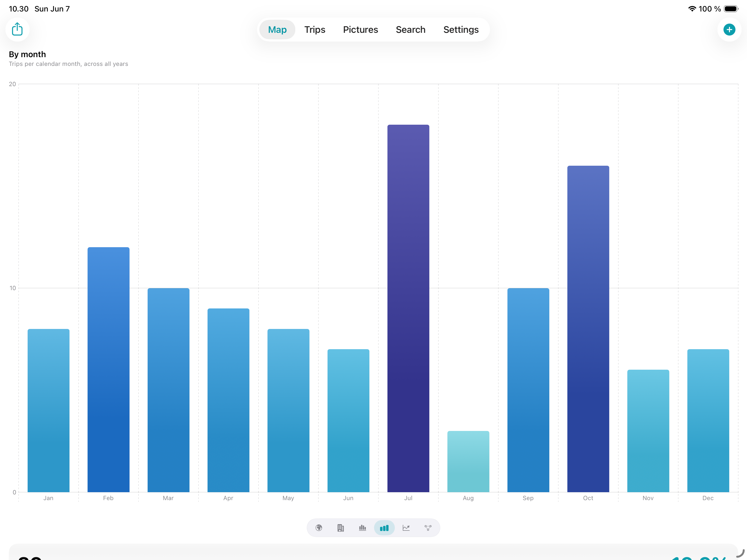Tap the teal plus add button
747x560 pixels.
click(x=729, y=29)
